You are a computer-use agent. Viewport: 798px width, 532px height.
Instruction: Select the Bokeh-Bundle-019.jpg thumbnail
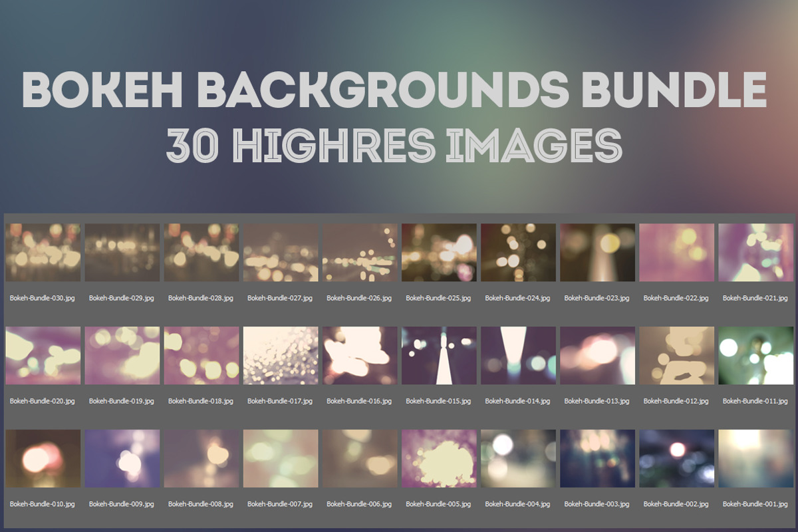(122, 356)
